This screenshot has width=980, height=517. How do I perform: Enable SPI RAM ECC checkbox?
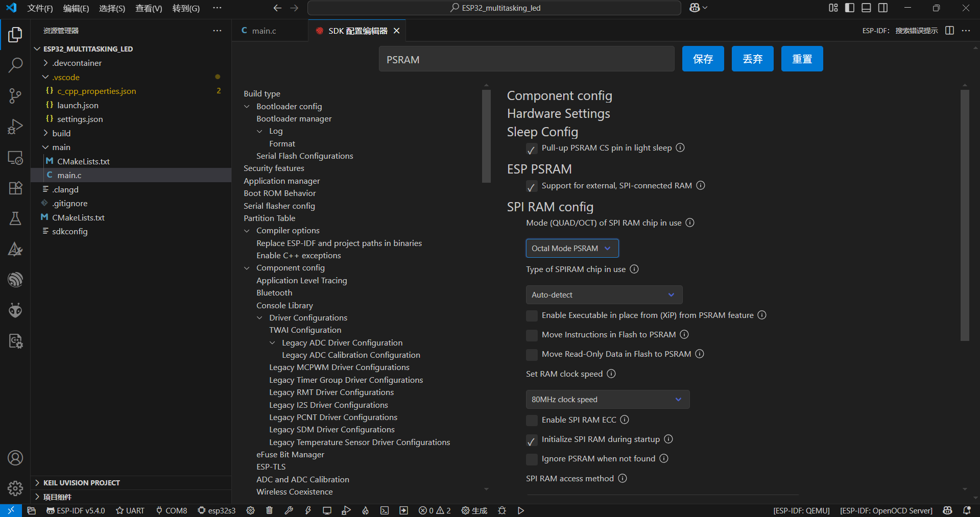pyautogui.click(x=532, y=421)
